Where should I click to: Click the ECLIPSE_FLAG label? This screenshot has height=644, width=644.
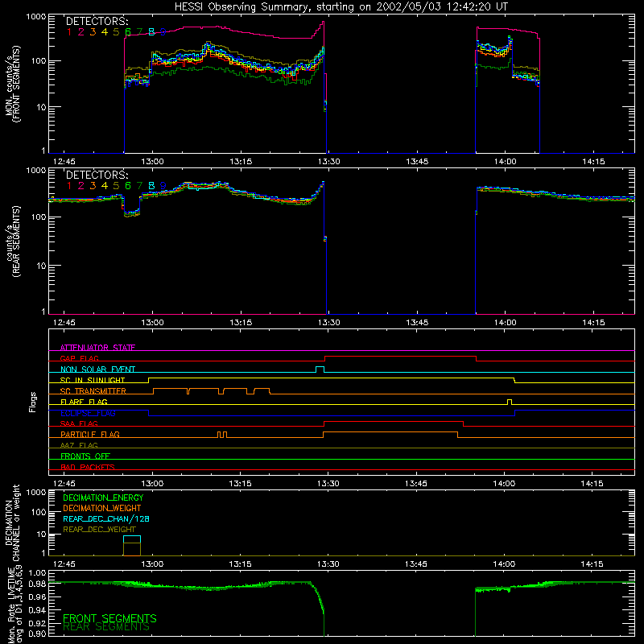88,413
